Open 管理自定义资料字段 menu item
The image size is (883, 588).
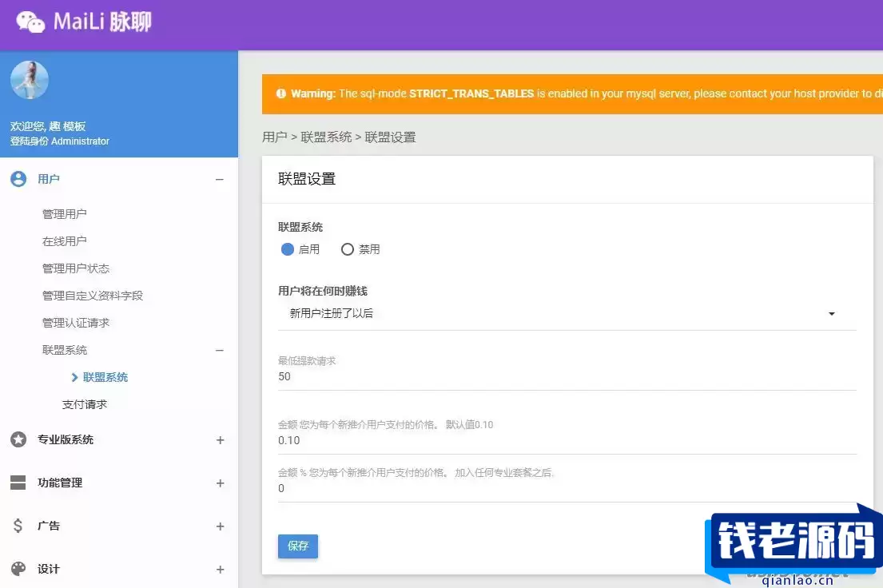(x=93, y=295)
